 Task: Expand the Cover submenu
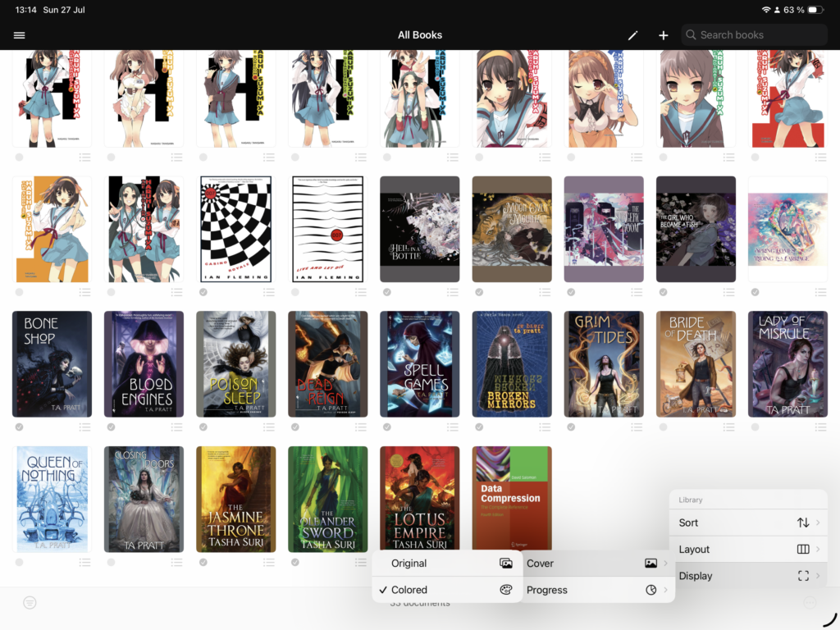(x=597, y=563)
